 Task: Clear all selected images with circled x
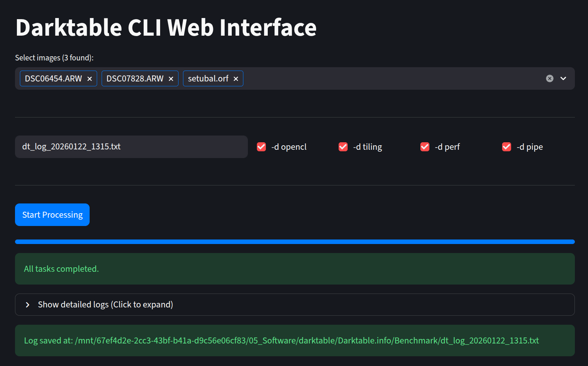[549, 78]
